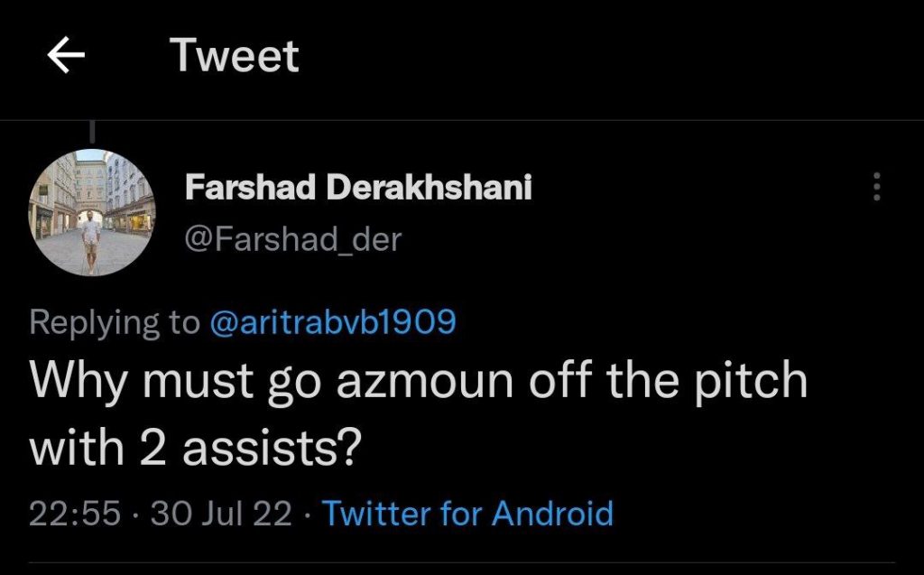Click the Tweet header title
This screenshot has height=575, width=924.
pos(234,57)
